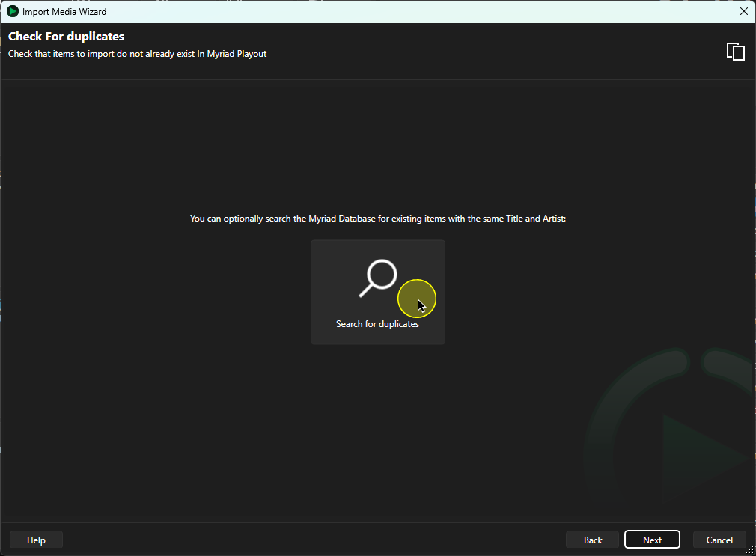Close the Import Media Wizard window

point(743,11)
